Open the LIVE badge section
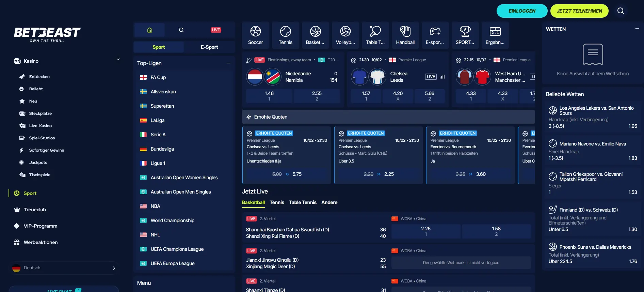The width and height of the screenshot is (644, 292). click(216, 30)
